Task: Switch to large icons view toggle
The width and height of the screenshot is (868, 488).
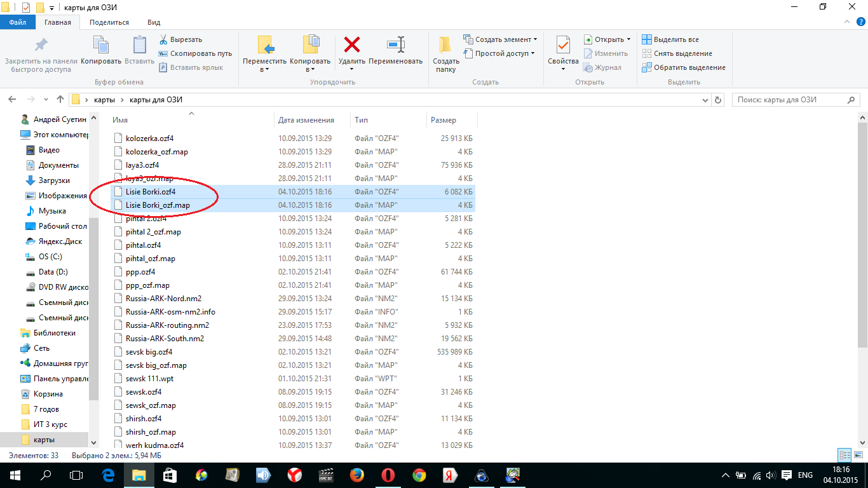Action: (857, 455)
